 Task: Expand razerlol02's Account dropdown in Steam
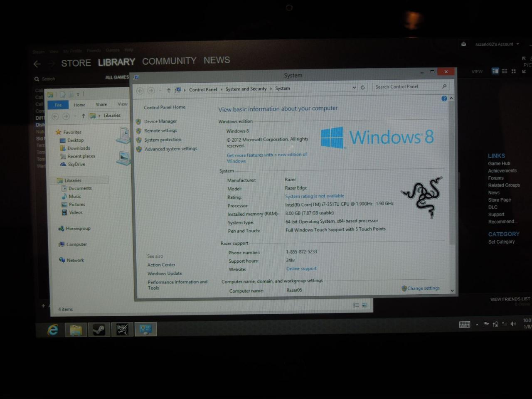[518, 44]
